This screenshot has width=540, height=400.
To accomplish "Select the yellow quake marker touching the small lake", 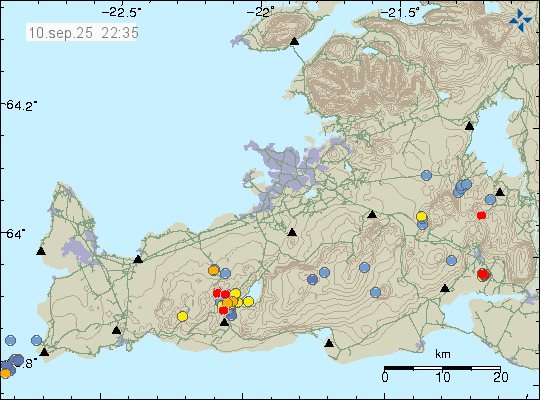I will (248, 302).
